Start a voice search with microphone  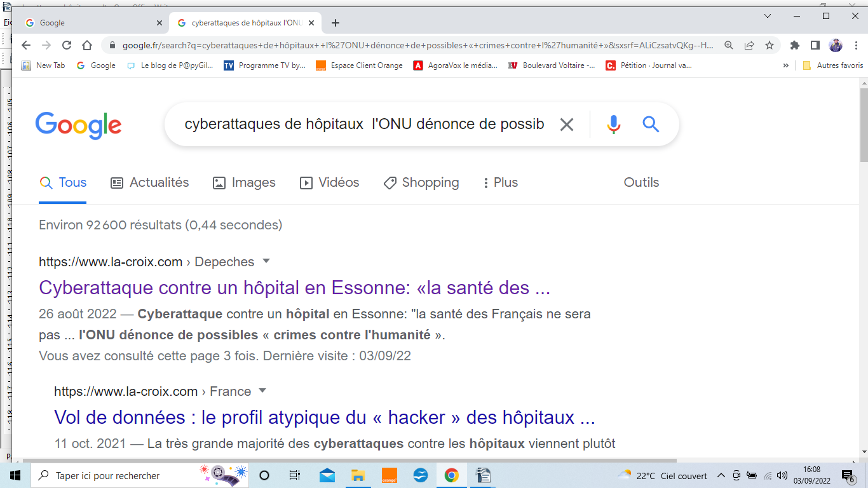(x=613, y=125)
